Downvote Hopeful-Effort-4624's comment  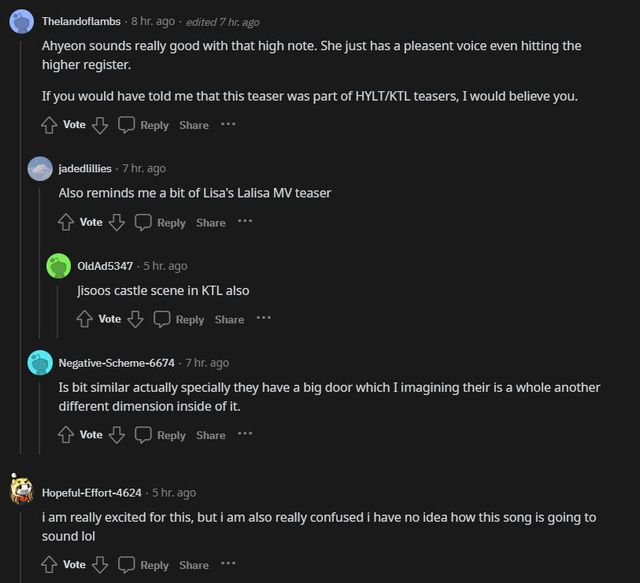point(99,565)
